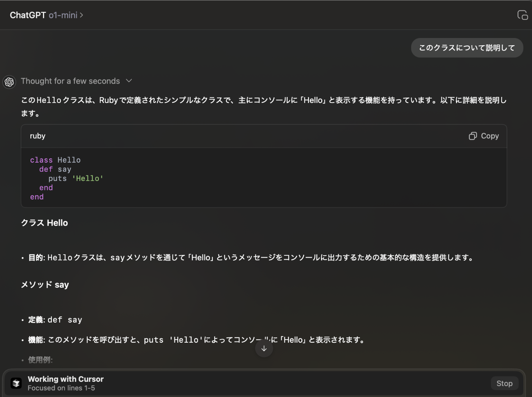Click the intro paragraph starting 'このHelloクラスは'
Screen dimensions: 532x397
pyautogui.click(x=264, y=107)
